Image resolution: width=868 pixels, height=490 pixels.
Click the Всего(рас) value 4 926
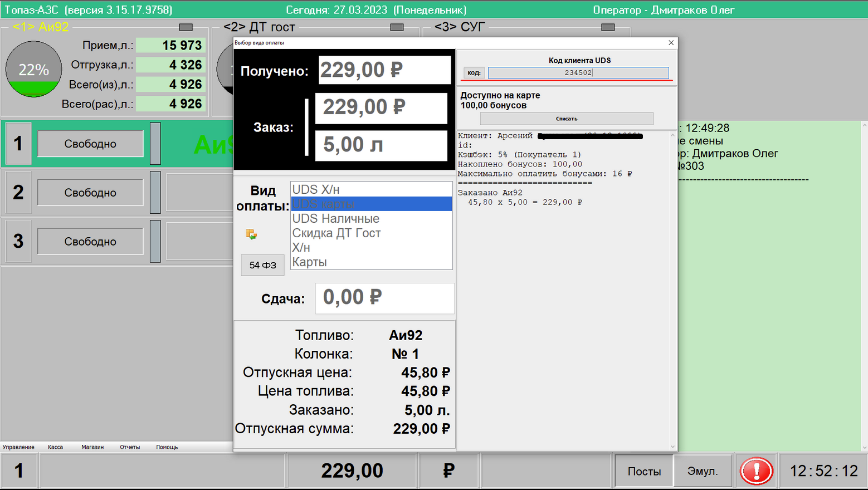[170, 104]
